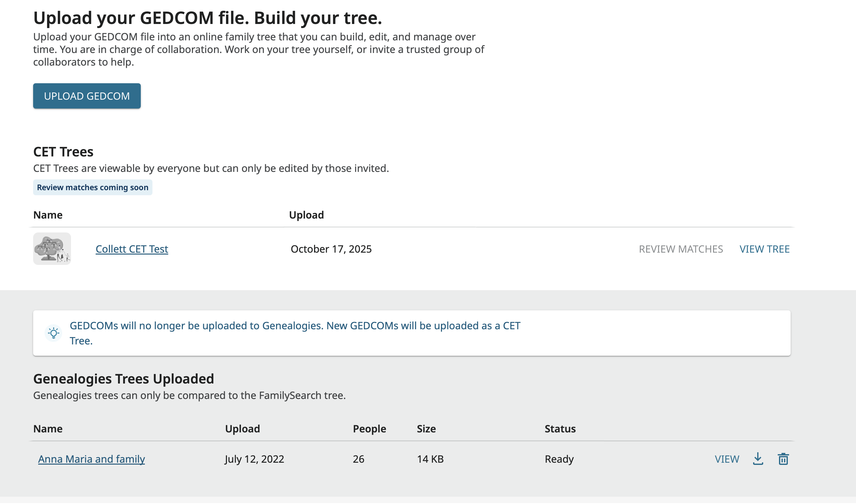Click the UPLOAD GEDCOM button
Screen dimensions: 856x504
tap(87, 96)
